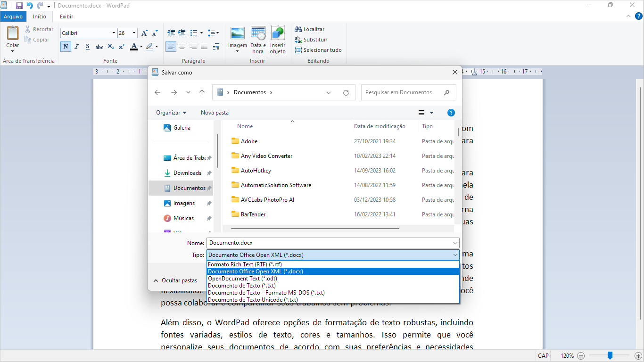The image size is (644, 362).
Task: Click Nova pasta button
Action: click(x=215, y=113)
